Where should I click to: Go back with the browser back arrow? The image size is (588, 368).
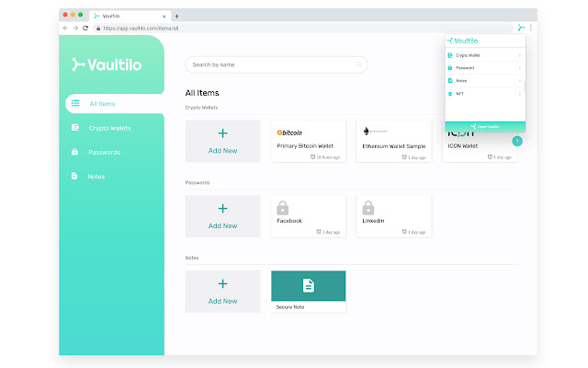[65, 29]
